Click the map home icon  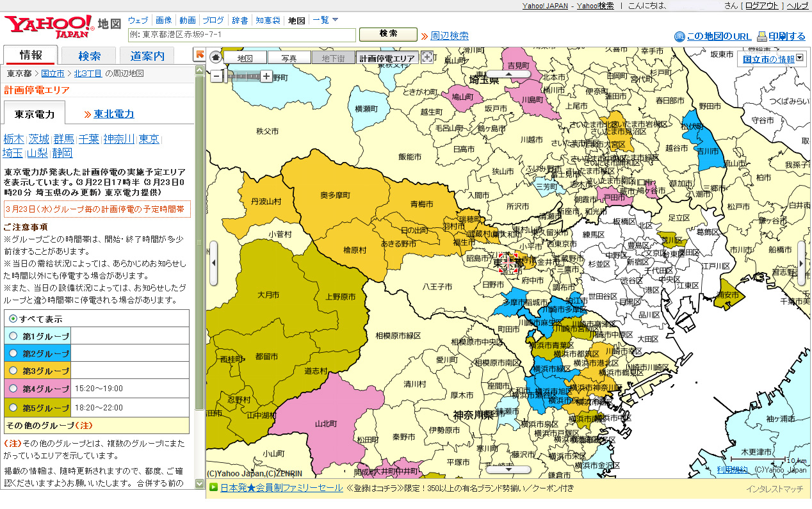coord(216,57)
